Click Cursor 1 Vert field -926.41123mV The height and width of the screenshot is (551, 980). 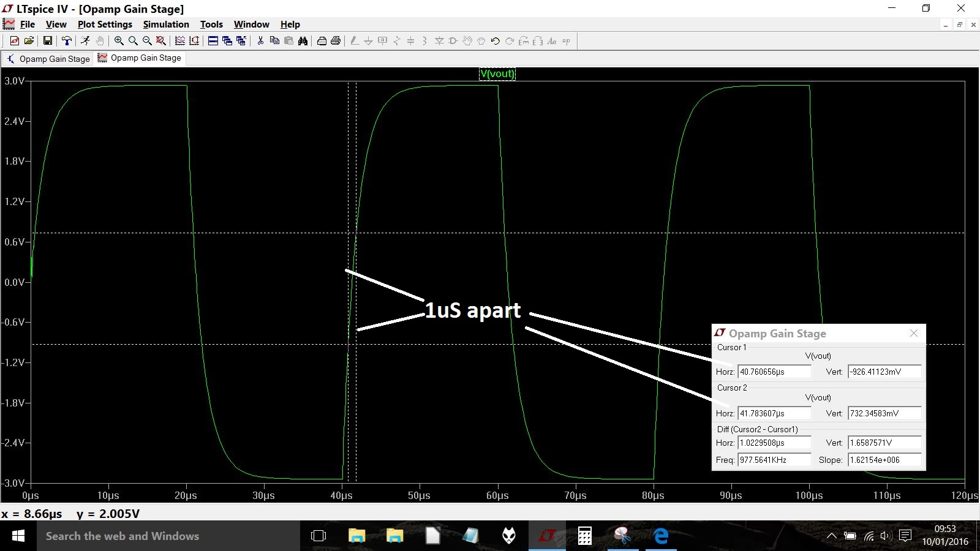tap(884, 372)
